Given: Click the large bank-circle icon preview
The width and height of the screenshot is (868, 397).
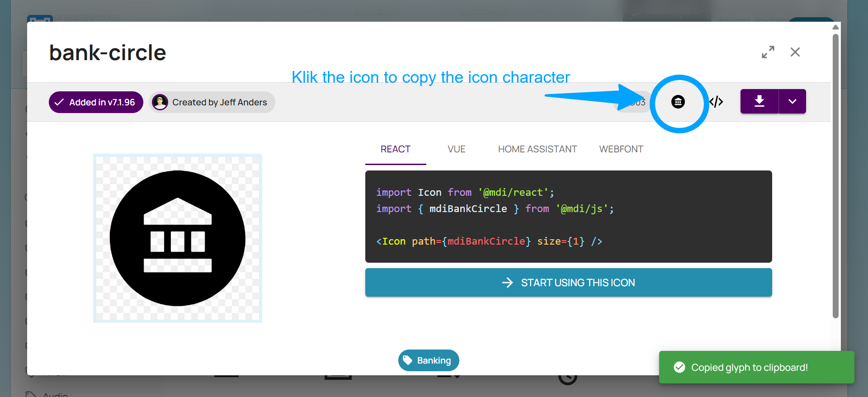Looking at the screenshot, I should [x=178, y=238].
